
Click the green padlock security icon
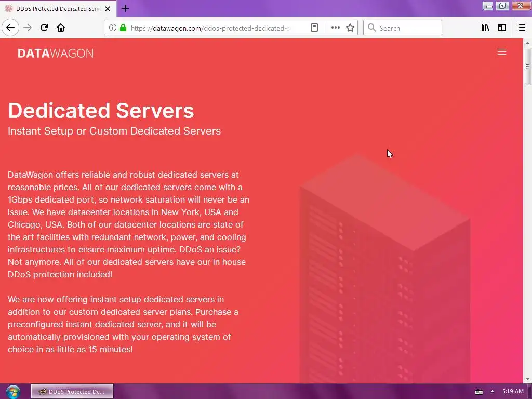click(x=123, y=28)
